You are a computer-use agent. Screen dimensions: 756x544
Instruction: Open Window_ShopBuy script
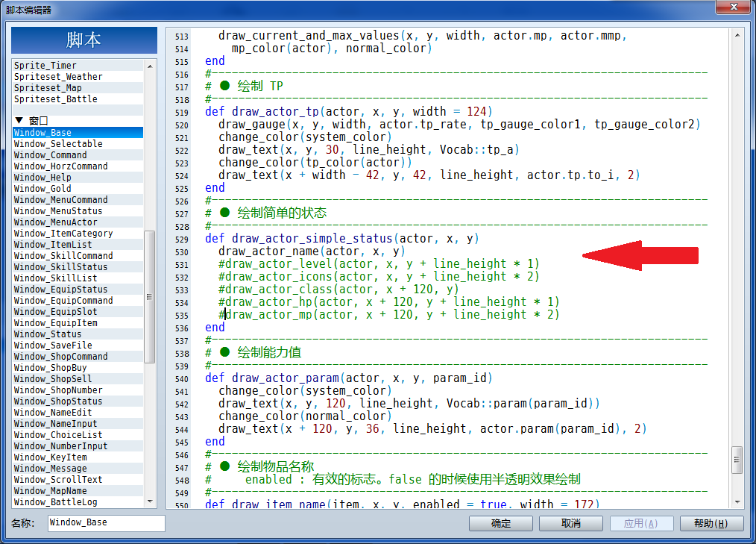coord(78,367)
